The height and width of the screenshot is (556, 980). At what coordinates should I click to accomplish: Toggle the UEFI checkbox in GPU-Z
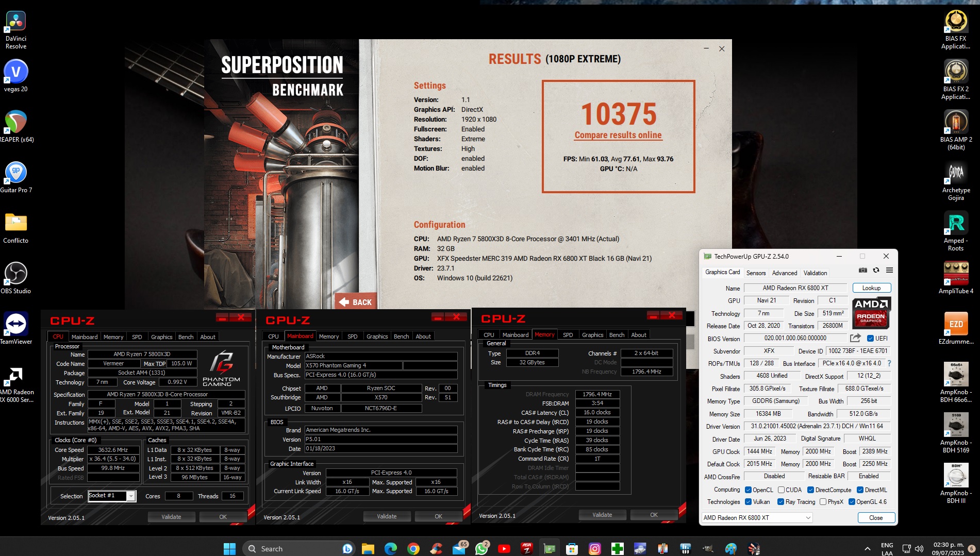click(x=870, y=339)
